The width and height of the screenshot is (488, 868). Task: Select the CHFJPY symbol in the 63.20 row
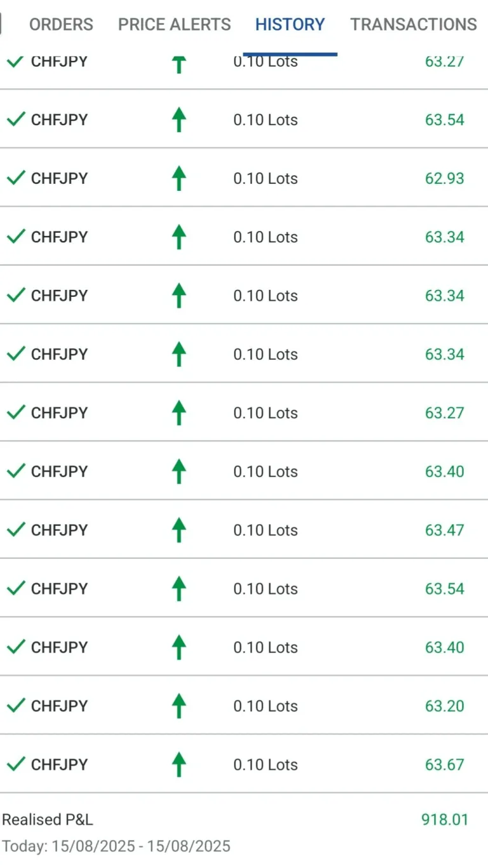[x=59, y=705]
